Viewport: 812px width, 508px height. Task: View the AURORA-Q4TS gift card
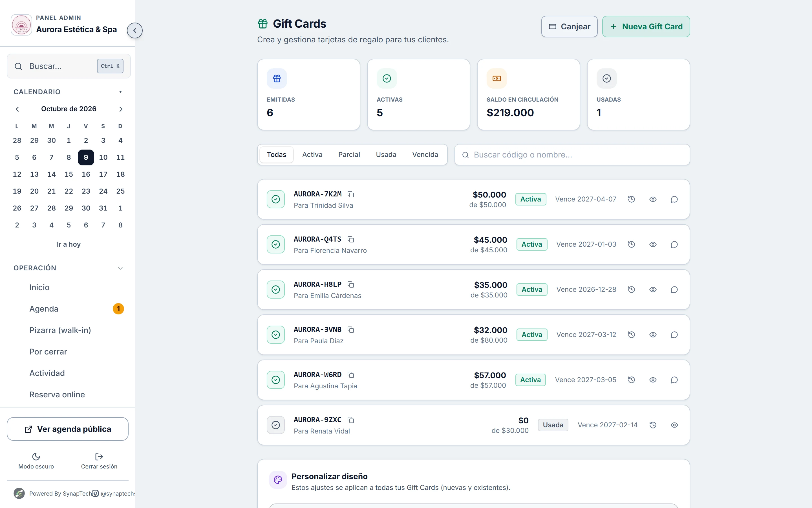[x=653, y=244]
